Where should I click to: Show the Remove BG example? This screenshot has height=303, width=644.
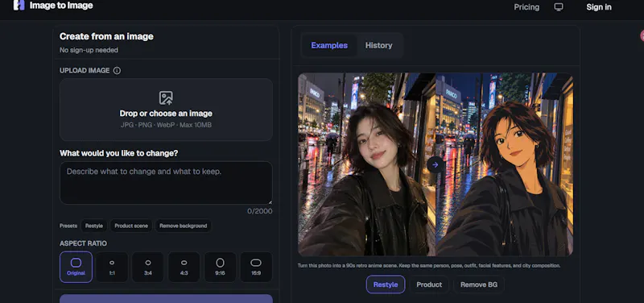tap(479, 284)
